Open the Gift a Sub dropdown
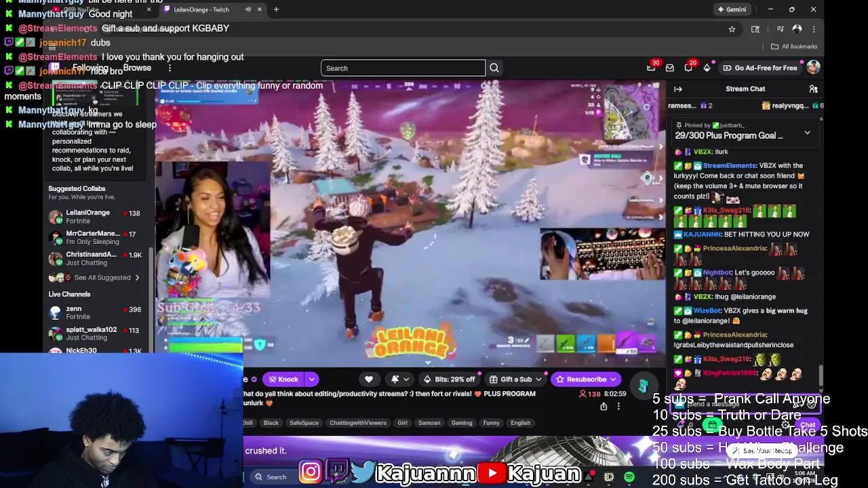 (538, 380)
